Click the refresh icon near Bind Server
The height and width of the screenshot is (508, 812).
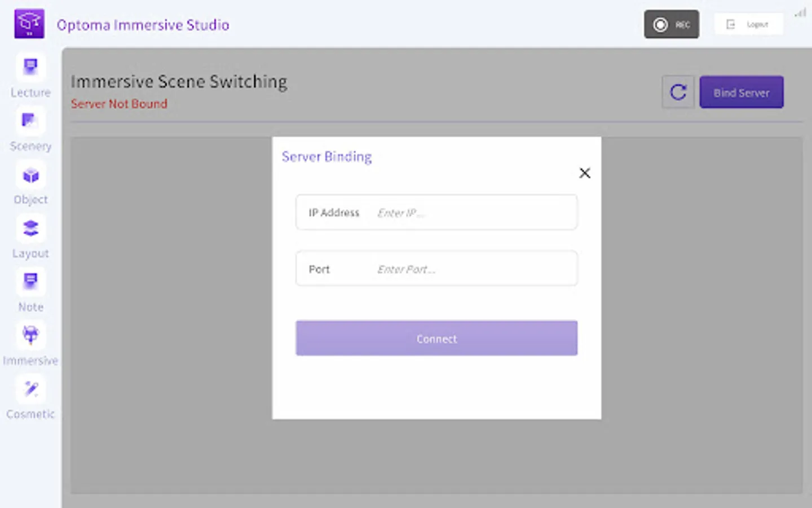tap(678, 92)
